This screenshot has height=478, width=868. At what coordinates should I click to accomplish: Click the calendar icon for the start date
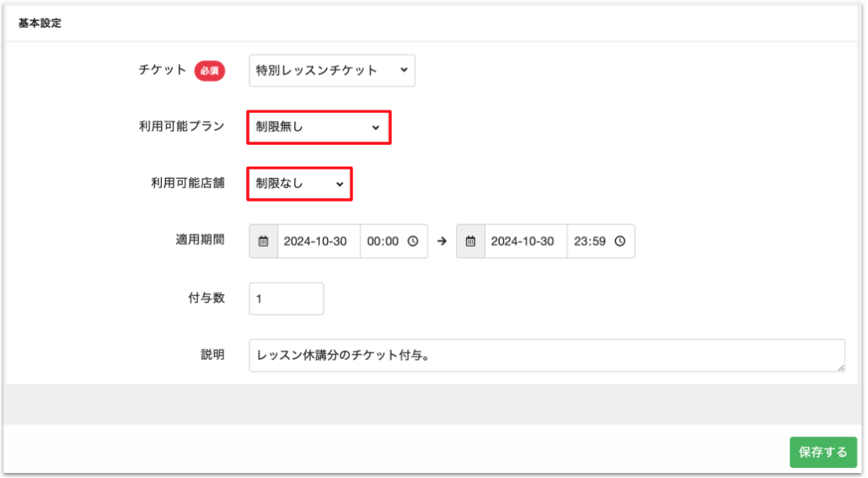pyautogui.click(x=263, y=241)
